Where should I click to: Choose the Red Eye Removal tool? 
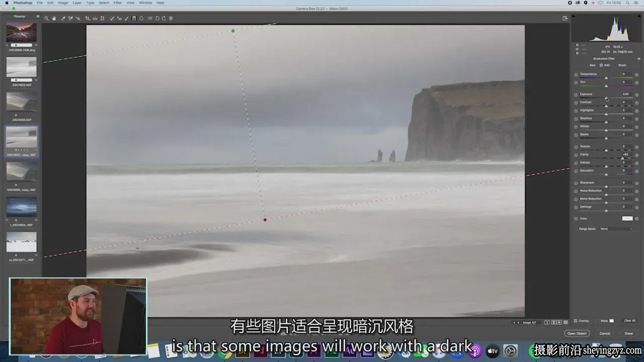pos(119,19)
